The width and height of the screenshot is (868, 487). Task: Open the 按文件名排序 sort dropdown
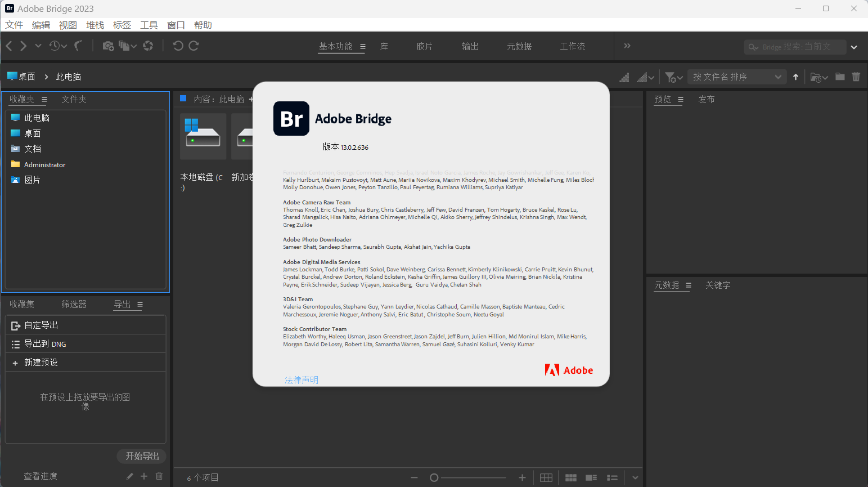[x=737, y=77]
